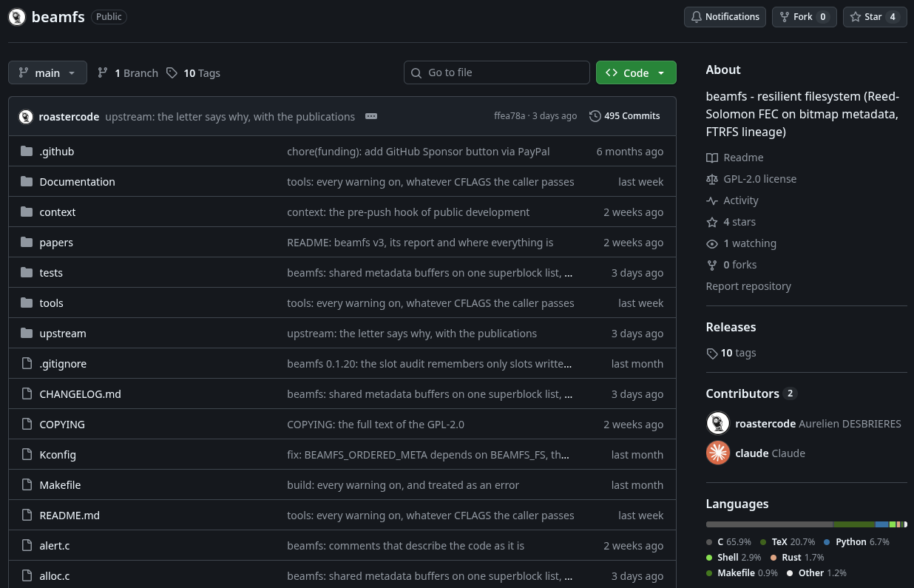Click the alert.c file icon
Image resolution: width=914 pixels, height=588 pixels.
tap(27, 546)
